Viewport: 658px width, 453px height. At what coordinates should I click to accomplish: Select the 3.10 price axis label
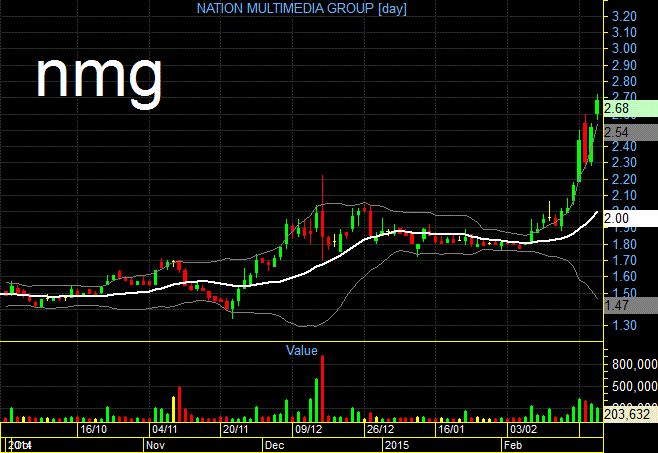[x=624, y=32]
